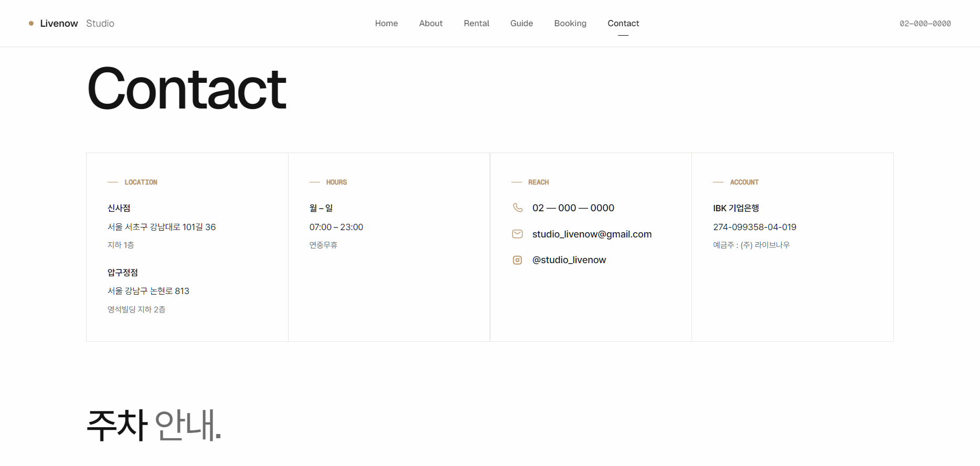The width and height of the screenshot is (980, 466).
Task: Open the Booking page
Action: (570, 23)
